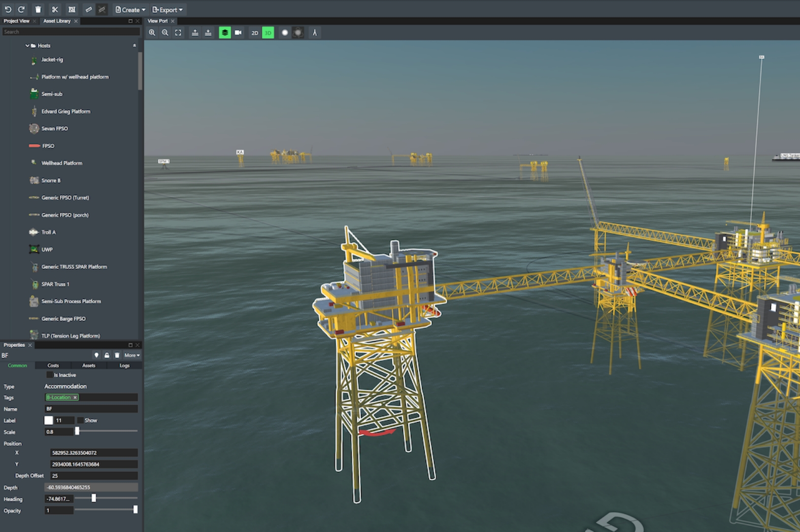This screenshot has width=800, height=532.
Task: Check the label Show checkbox
Action: [80, 420]
